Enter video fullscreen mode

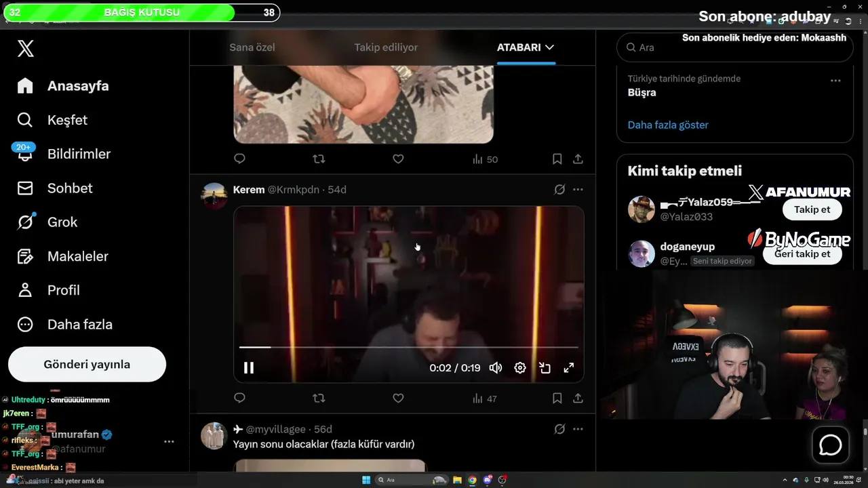569,368
